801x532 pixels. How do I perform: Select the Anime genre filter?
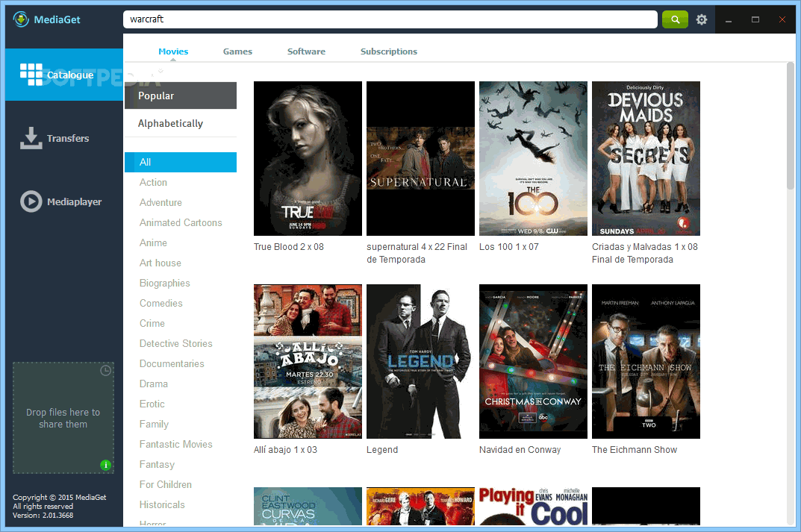click(153, 242)
